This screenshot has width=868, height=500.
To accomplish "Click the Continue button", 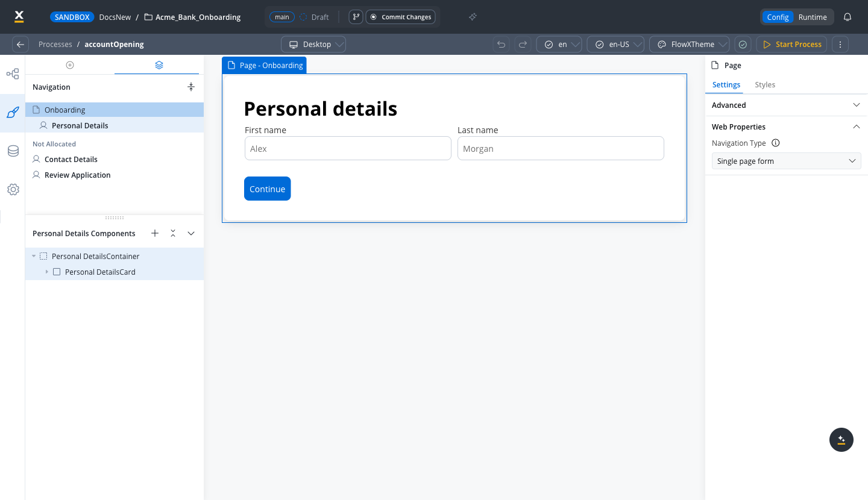I will click(x=267, y=189).
